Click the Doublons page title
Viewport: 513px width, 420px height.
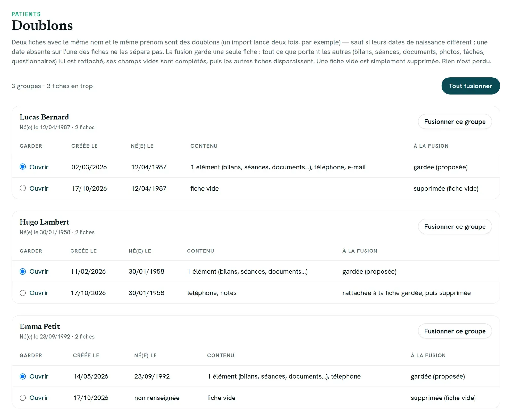coord(42,25)
